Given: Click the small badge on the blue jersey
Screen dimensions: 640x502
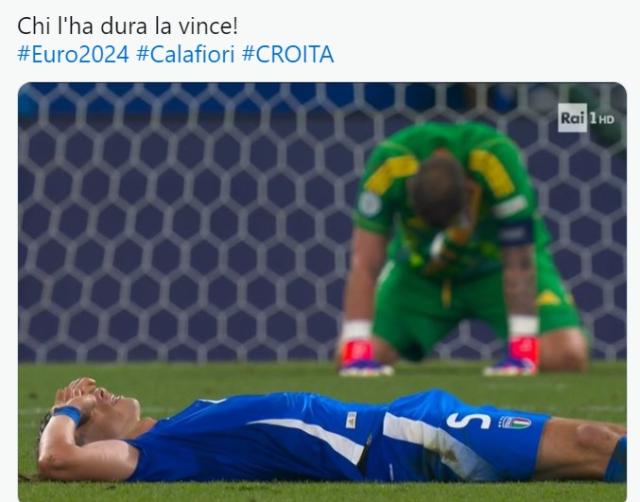Looking at the screenshot, I should coord(351,420).
